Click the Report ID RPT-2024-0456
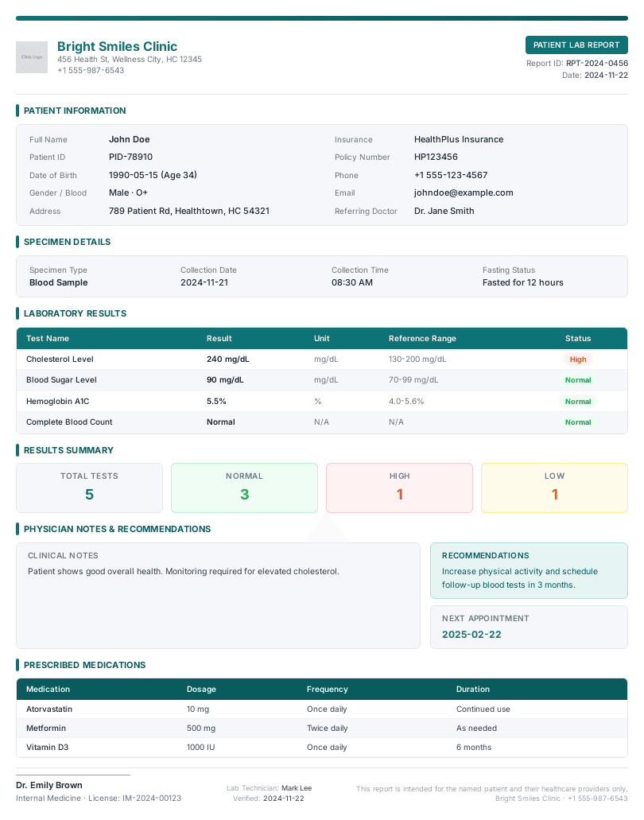Screen dimensions: 644x820 pos(596,63)
